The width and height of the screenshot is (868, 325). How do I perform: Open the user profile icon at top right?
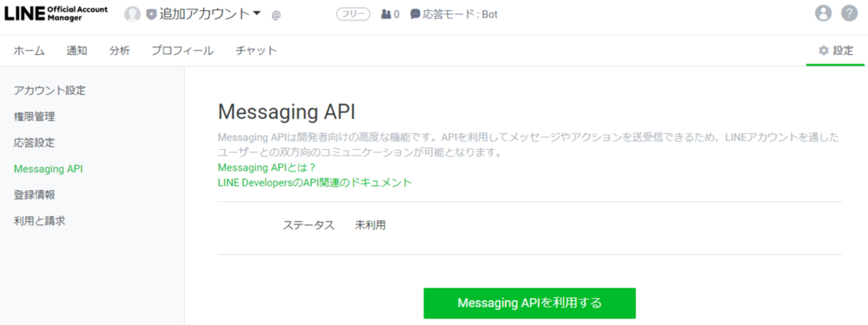824,13
